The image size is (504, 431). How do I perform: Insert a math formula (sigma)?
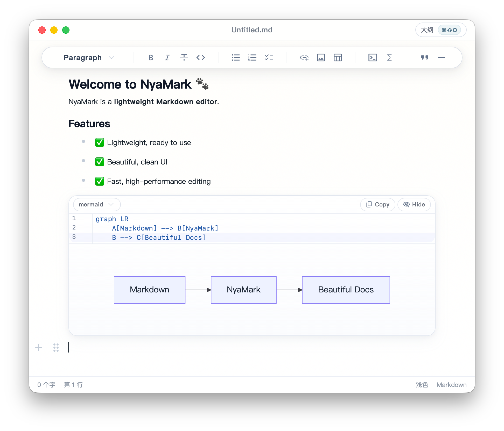pyautogui.click(x=389, y=58)
